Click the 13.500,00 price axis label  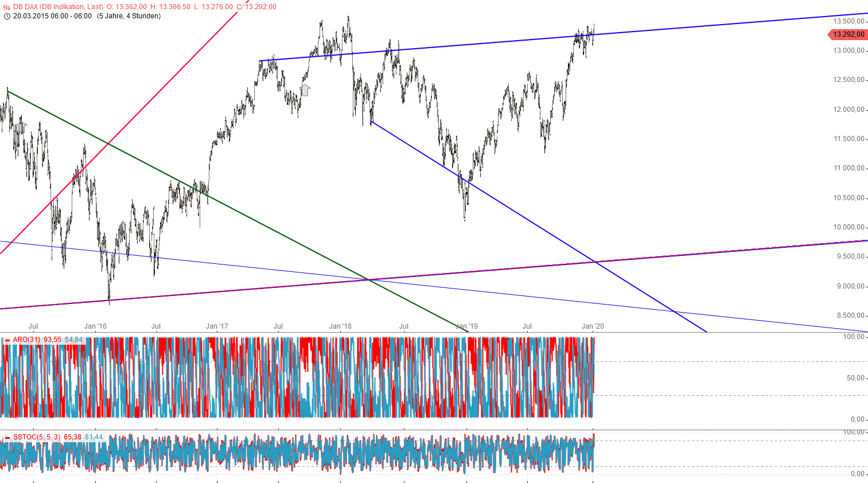[x=848, y=21]
